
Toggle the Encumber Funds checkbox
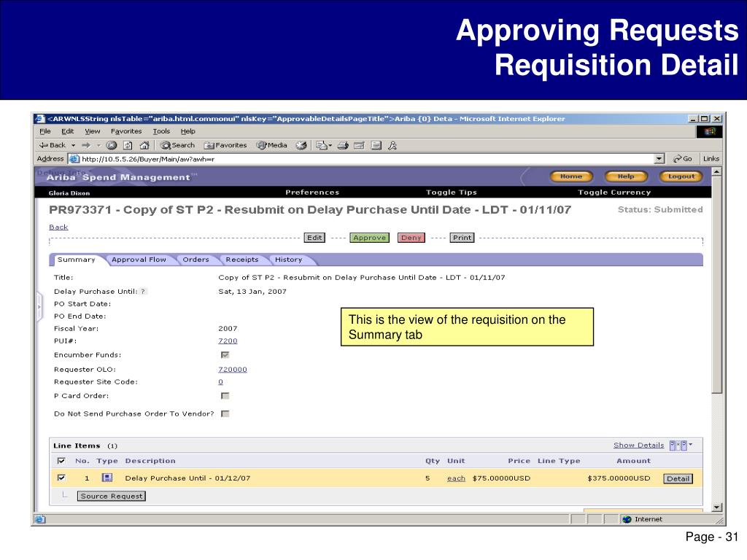[x=225, y=355]
